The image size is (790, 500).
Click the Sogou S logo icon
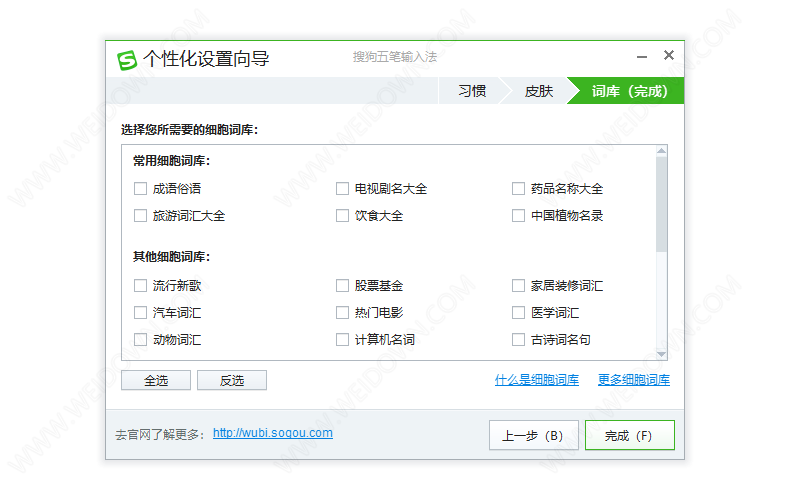tap(127, 60)
